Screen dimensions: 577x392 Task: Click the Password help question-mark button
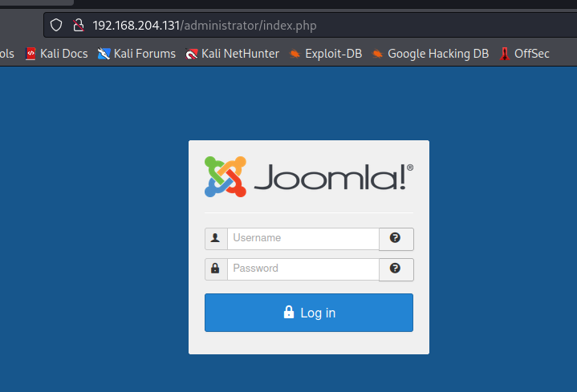(396, 269)
